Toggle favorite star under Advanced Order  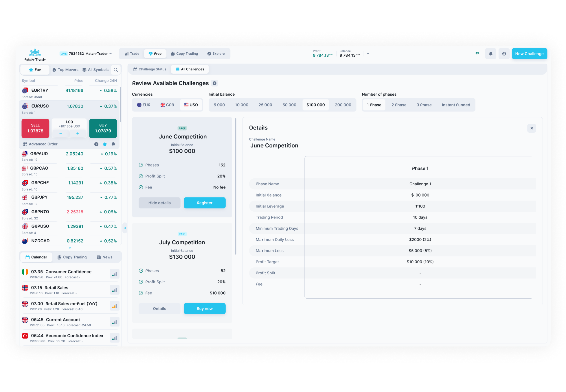pos(105,144)
